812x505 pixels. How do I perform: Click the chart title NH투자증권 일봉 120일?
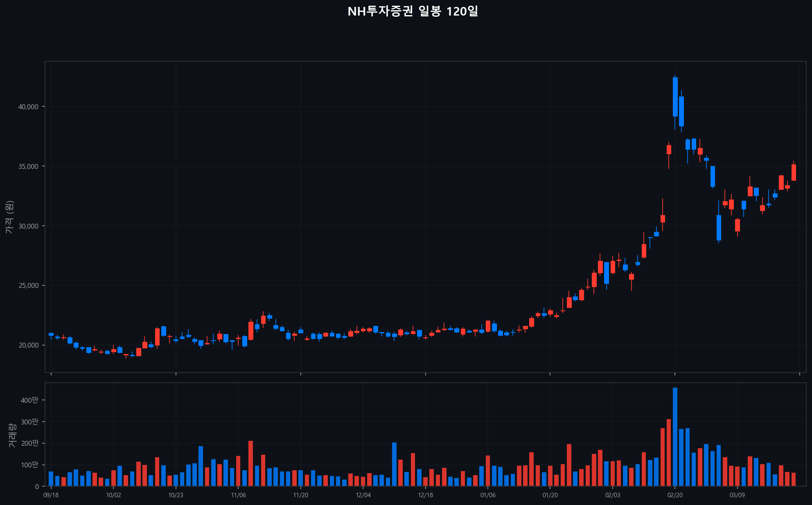tap(413, 11)
